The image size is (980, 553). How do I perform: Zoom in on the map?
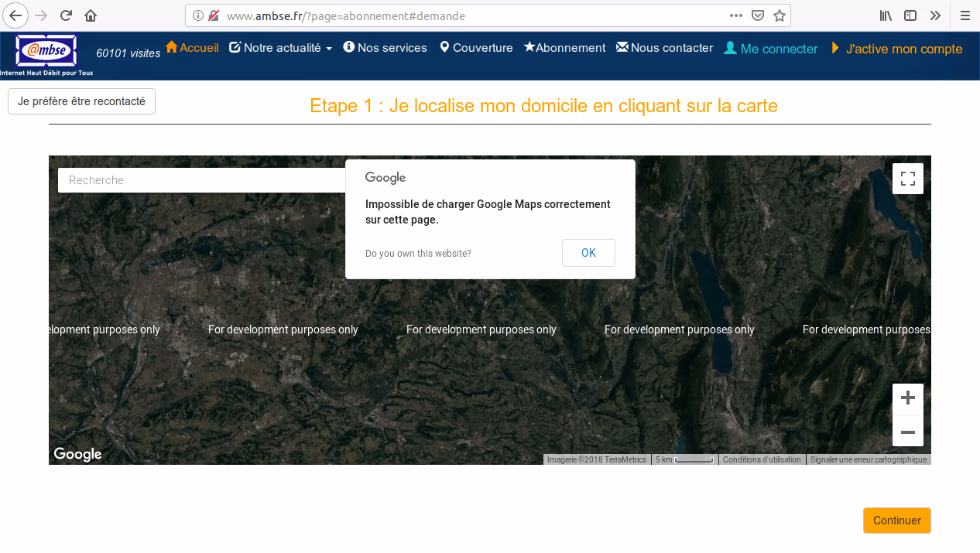[908, 398]
